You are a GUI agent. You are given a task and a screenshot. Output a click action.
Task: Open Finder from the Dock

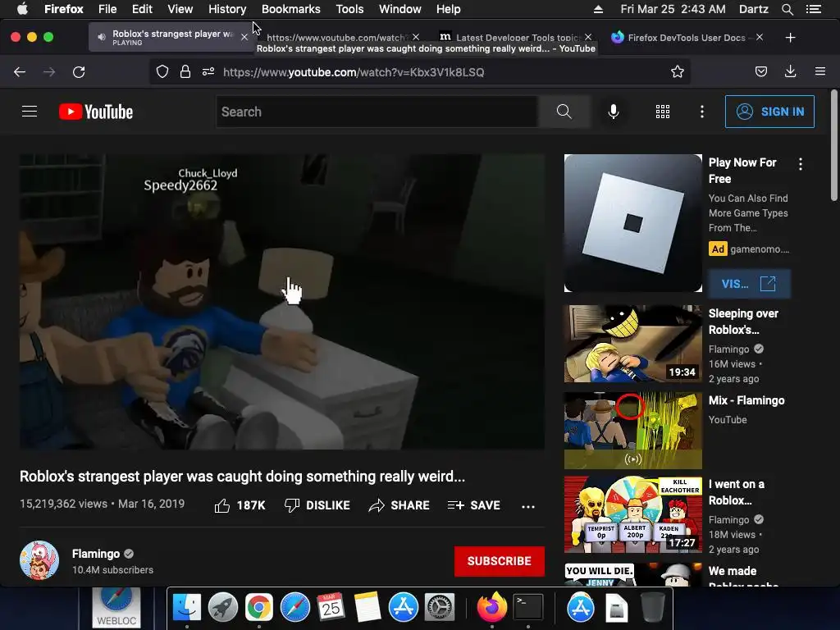coord(186,608)
